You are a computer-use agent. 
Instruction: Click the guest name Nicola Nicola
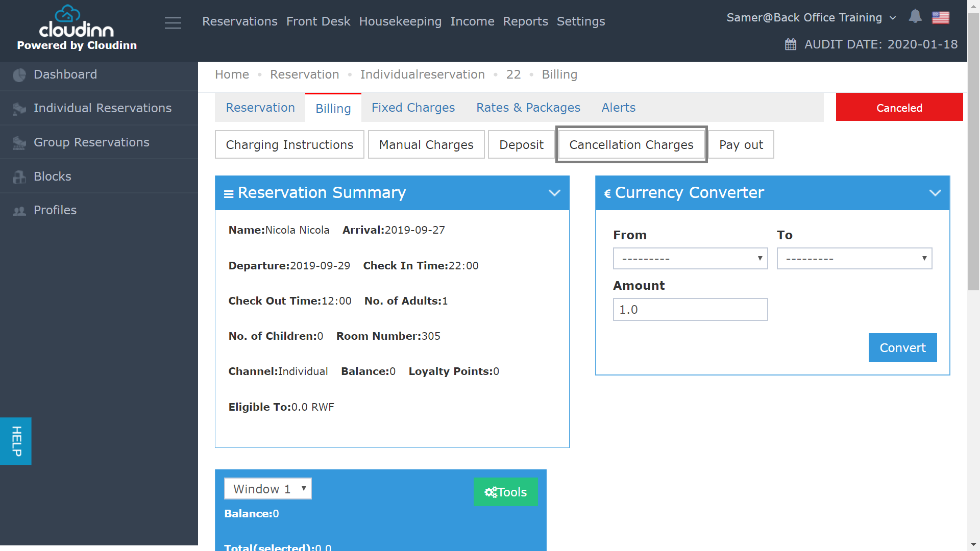298,230
